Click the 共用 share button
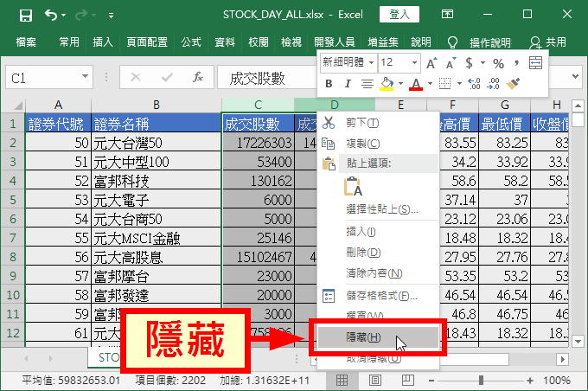588x391 pixels. click(x=548, y=42)
